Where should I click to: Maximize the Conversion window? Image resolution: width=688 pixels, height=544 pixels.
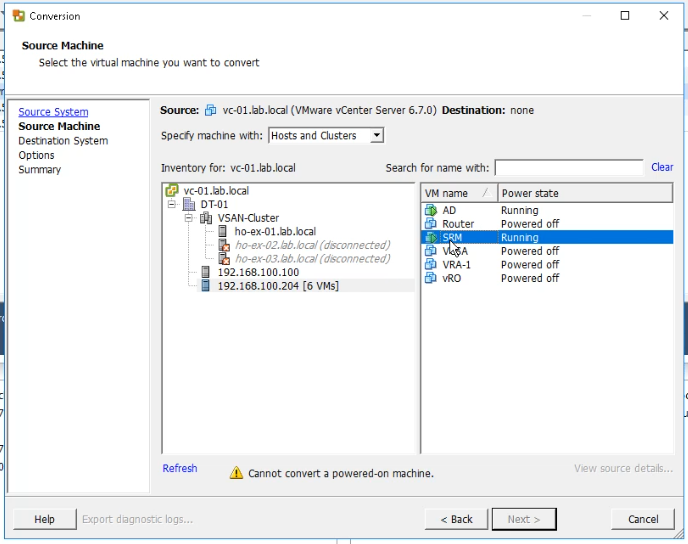tap(625, 16)
